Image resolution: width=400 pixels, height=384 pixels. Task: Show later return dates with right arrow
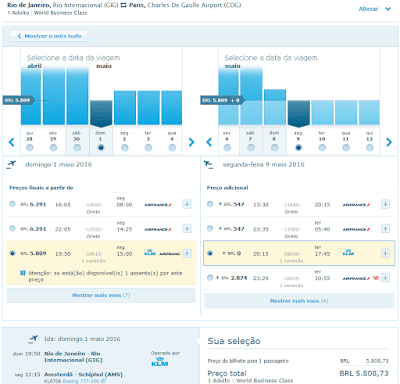tap(389, 142)
